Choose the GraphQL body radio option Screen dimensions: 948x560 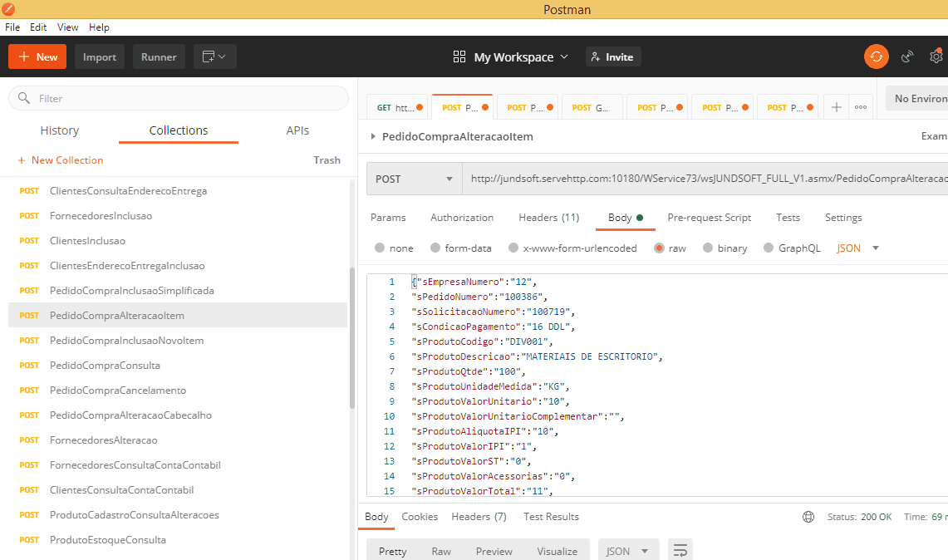pos(769,248)
